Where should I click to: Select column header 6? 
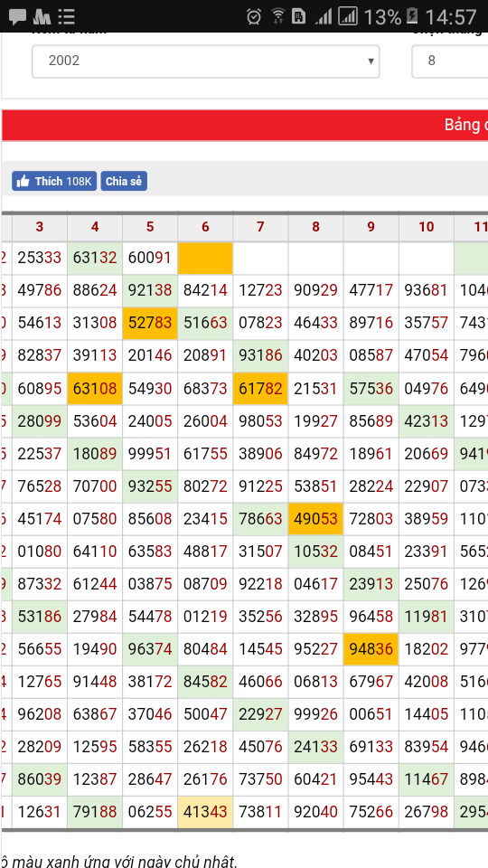click(205, 227)
